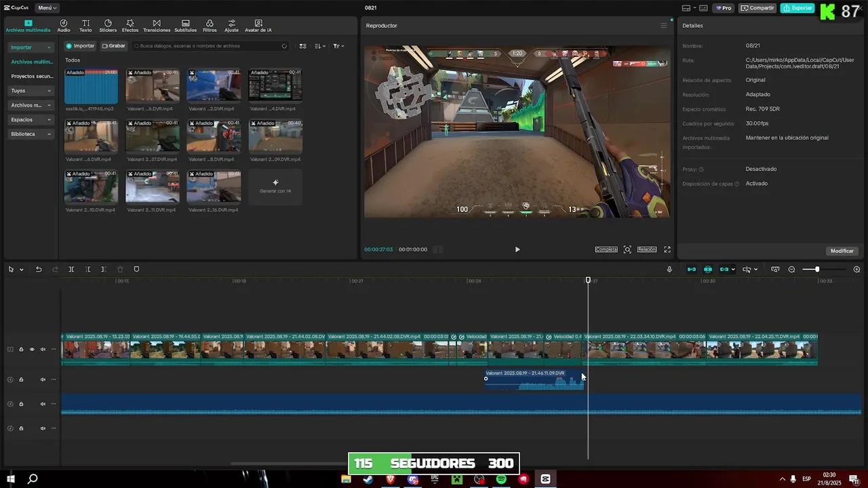Click the Grabar button
Viewport: 868px width, 488px height.
pyautogui.click(x=114, y=46)
